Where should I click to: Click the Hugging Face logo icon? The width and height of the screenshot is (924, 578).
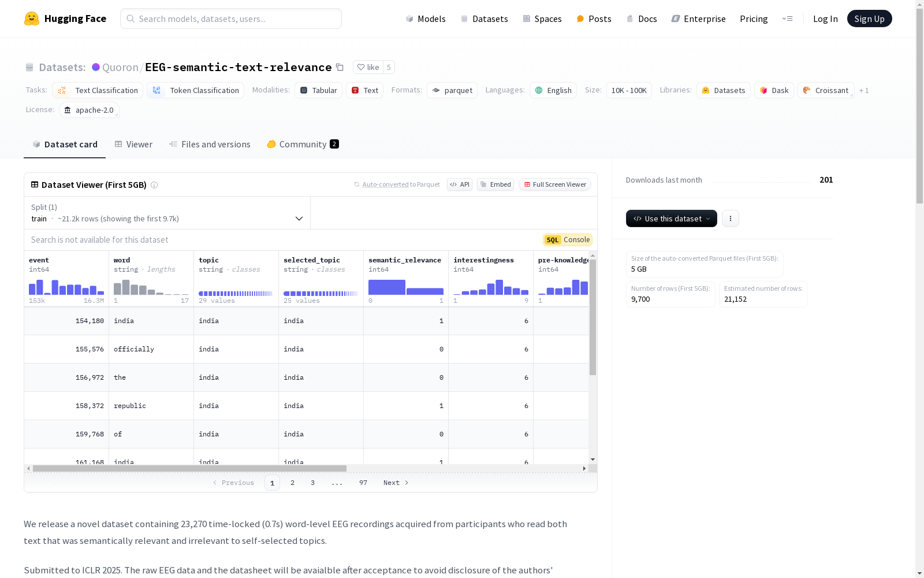(32, 18)
